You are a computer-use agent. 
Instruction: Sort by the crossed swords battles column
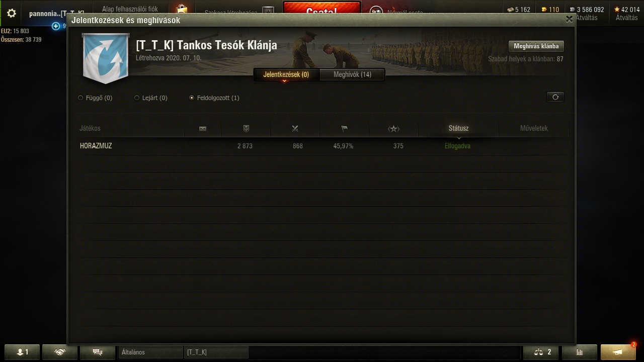point(295,129)
